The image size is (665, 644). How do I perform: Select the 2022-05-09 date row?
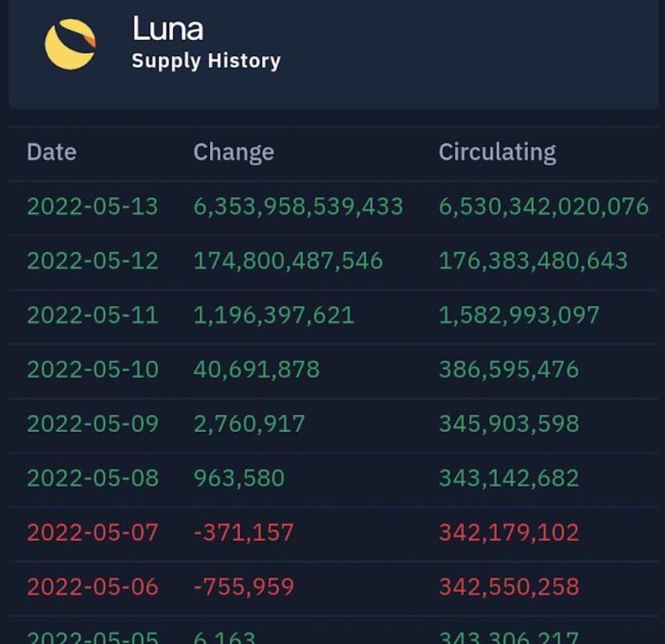point(92,424)
